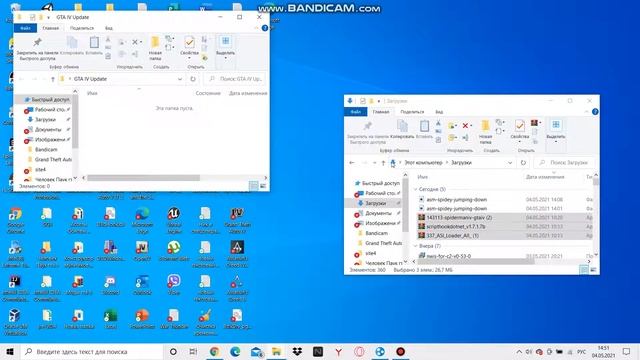Open help icon in GTA IV Update window

coord(265,28)
